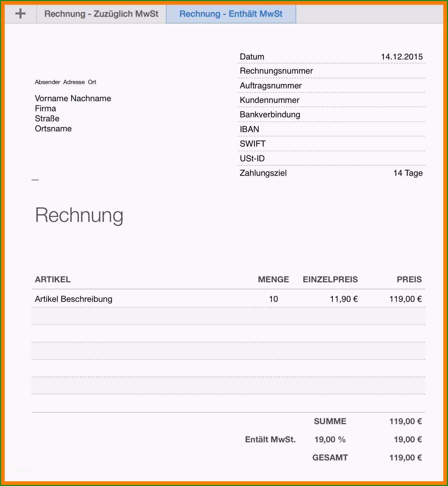Select the date cell 14.12.2015

pyautogui.click(x=402, y=57)
